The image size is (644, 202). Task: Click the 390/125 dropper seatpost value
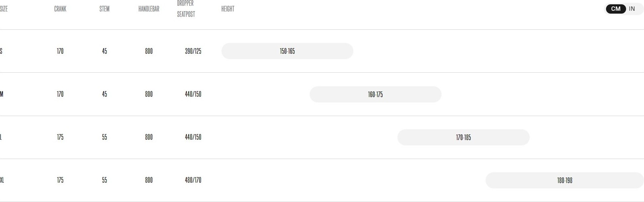click(x=193, y=51)
